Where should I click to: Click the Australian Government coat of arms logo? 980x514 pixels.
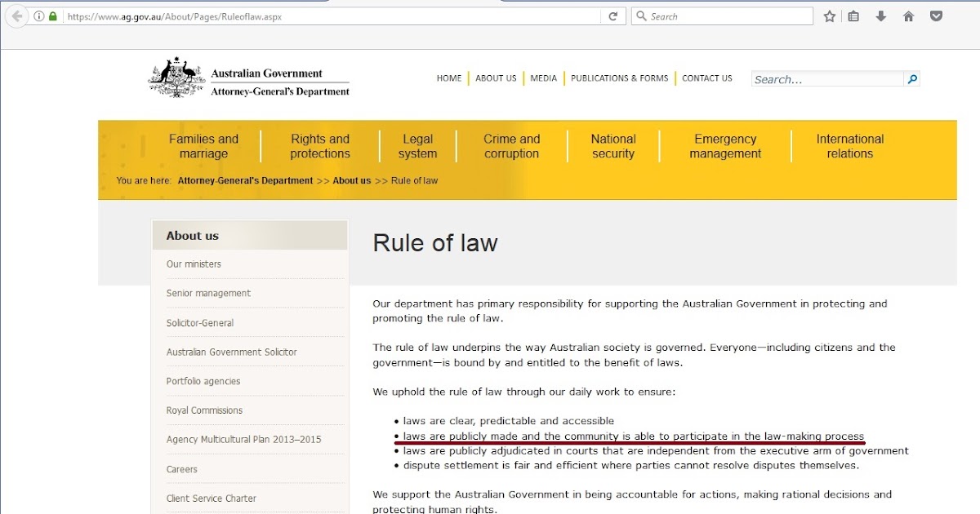pyautogui.click(x=174, y=79)
